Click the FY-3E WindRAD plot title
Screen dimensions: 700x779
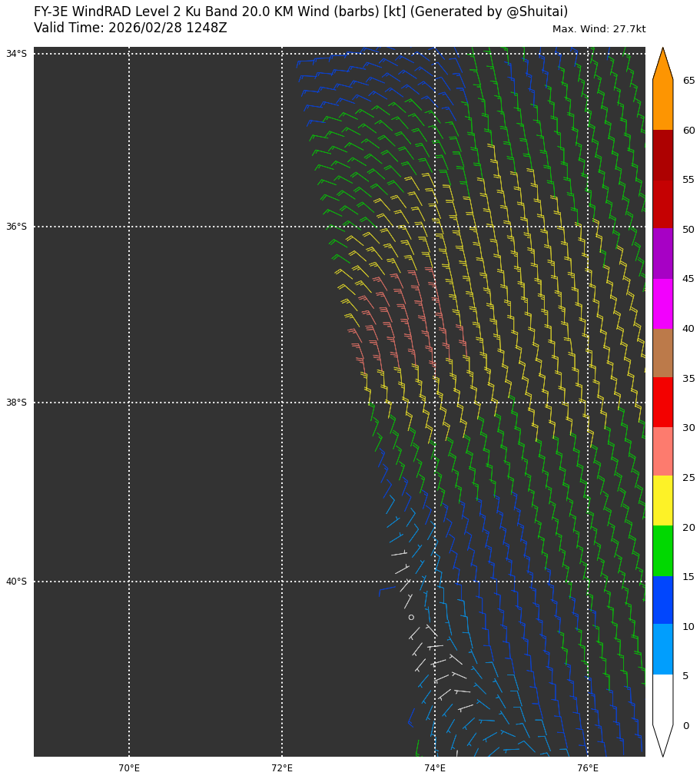(x=300, y=12)
